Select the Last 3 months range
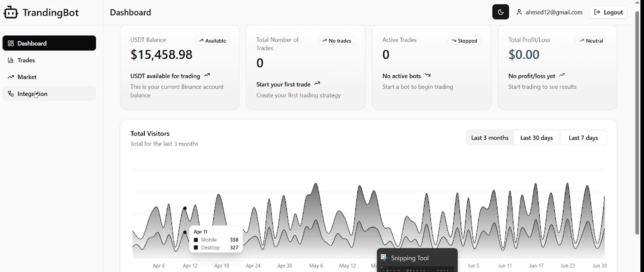The image size is (644, 272). coord(490,138)
